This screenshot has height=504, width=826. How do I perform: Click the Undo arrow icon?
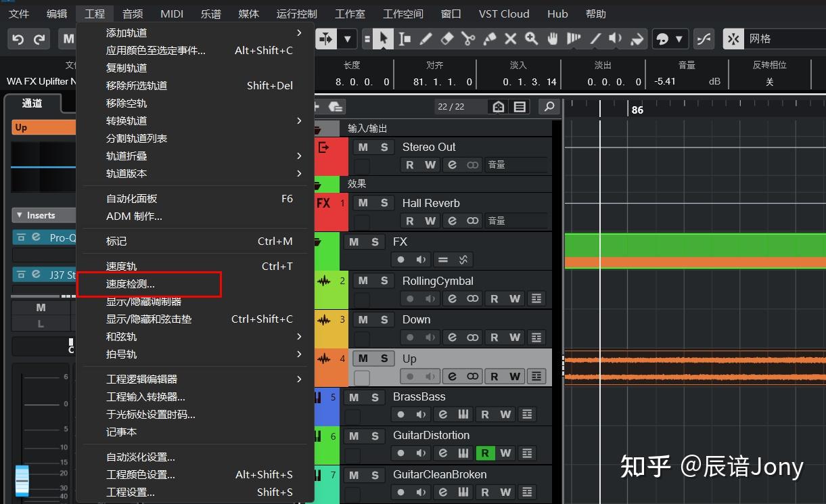point(18,39)
